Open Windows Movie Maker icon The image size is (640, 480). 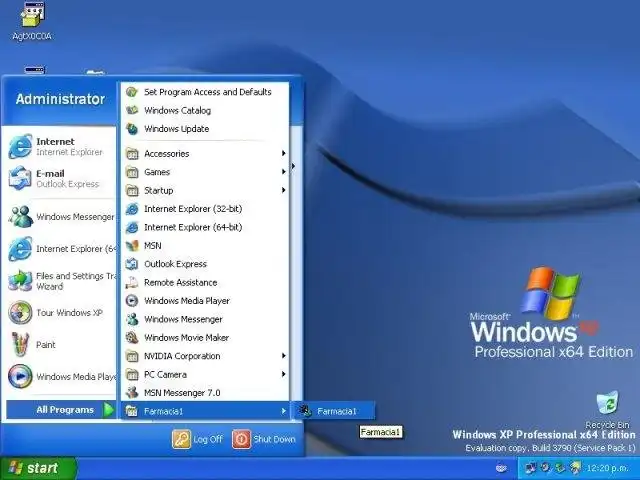coord(132,338)
